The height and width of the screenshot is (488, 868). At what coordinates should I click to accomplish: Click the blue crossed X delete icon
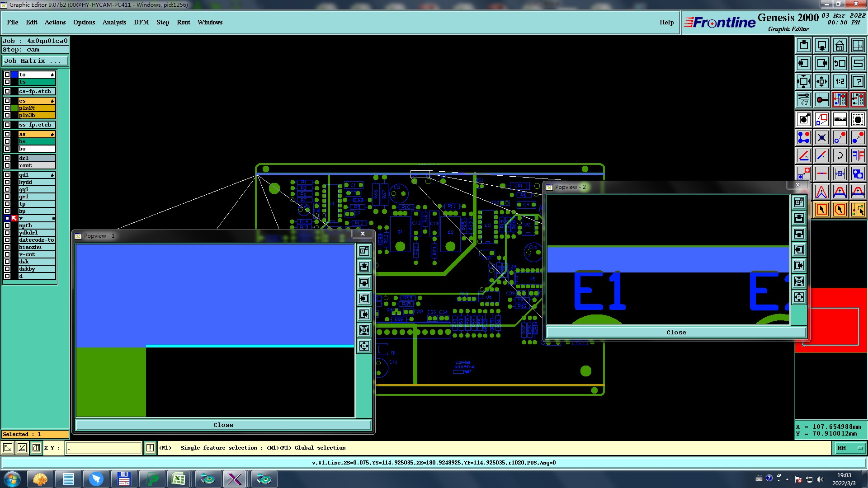tap(822, 137)
